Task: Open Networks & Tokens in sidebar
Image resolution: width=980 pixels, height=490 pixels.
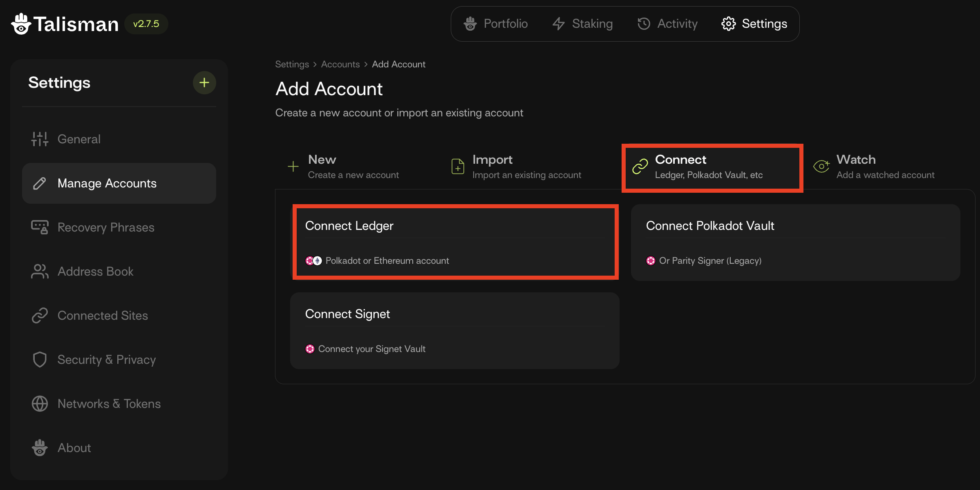Action: (x=109, y=404)
